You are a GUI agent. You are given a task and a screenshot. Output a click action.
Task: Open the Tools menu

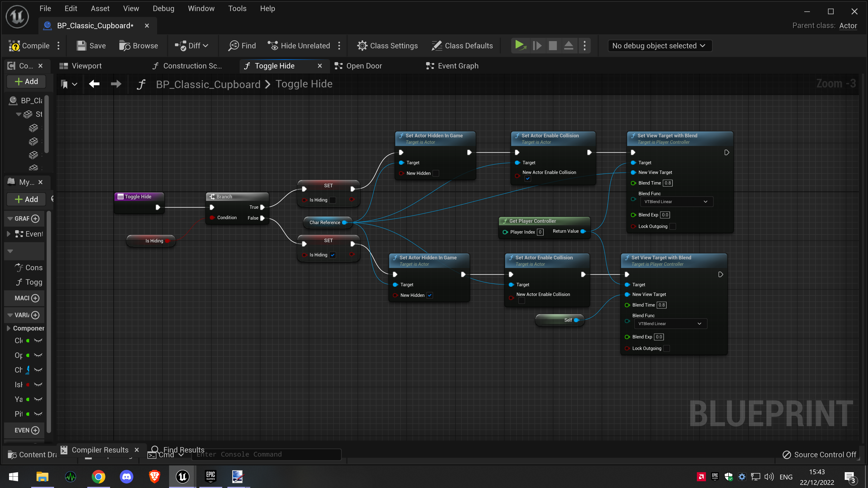coord(237,8)
